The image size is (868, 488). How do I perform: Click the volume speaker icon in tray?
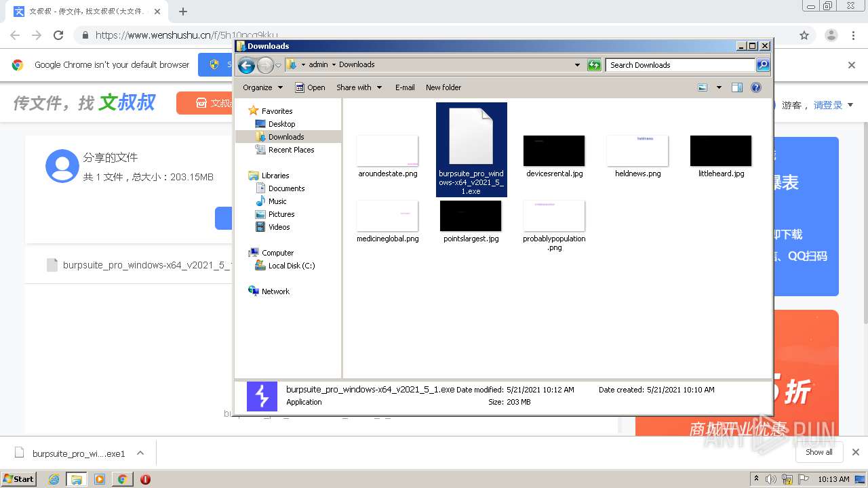[x=771, y=479]
